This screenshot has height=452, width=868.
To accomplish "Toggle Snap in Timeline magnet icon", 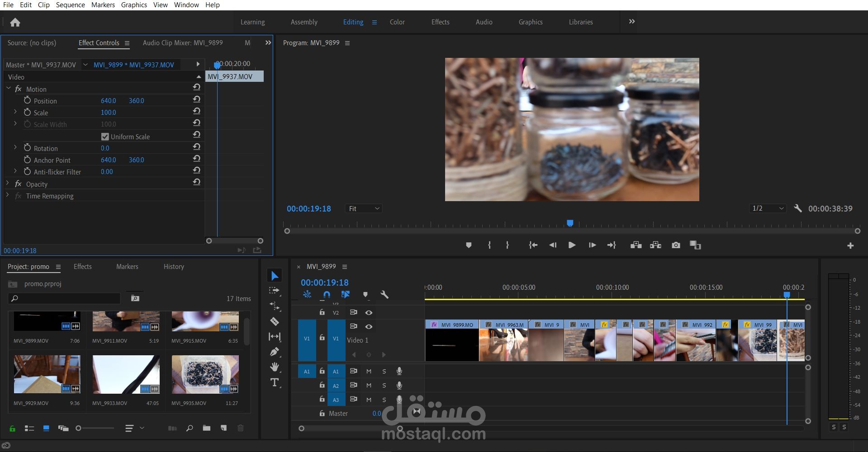I will 327,295.
